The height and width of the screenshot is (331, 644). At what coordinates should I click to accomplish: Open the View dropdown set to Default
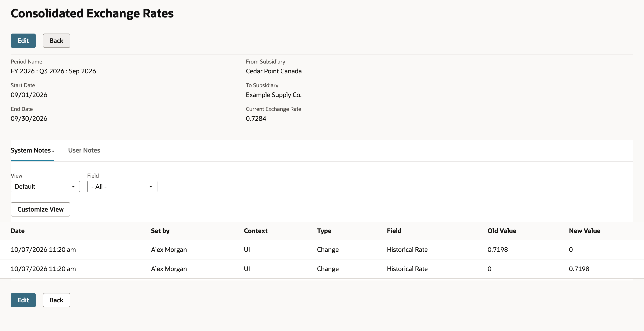[x=45, y=187]
